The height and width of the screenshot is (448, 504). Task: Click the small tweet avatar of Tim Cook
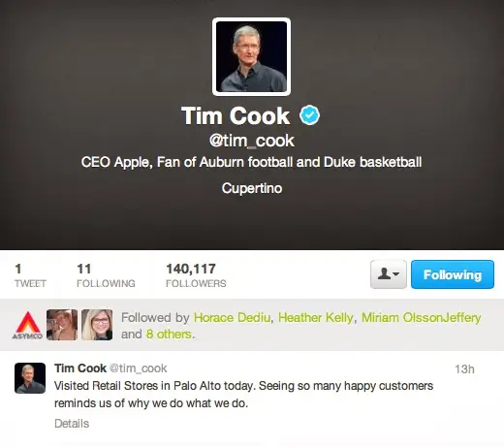coord(30,378)
